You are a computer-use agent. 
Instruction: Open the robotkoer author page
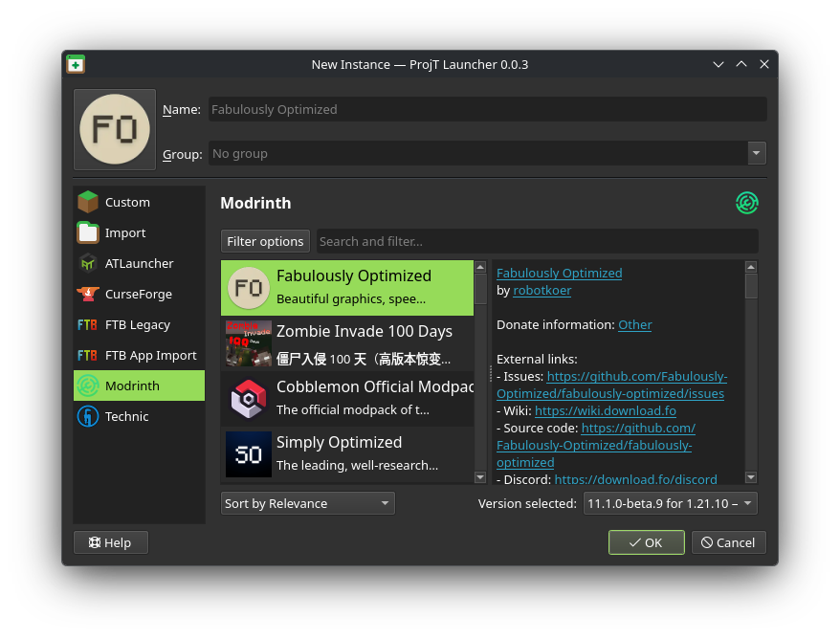tap(542, 290)
